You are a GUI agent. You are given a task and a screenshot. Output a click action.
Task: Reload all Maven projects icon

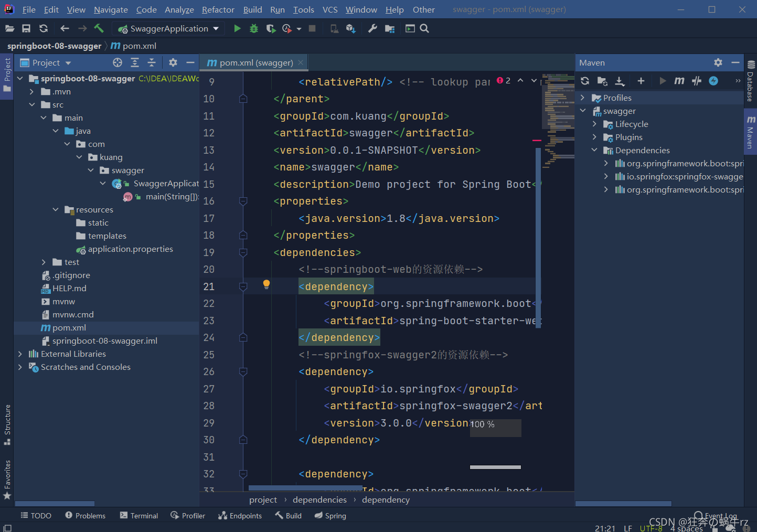585,81
